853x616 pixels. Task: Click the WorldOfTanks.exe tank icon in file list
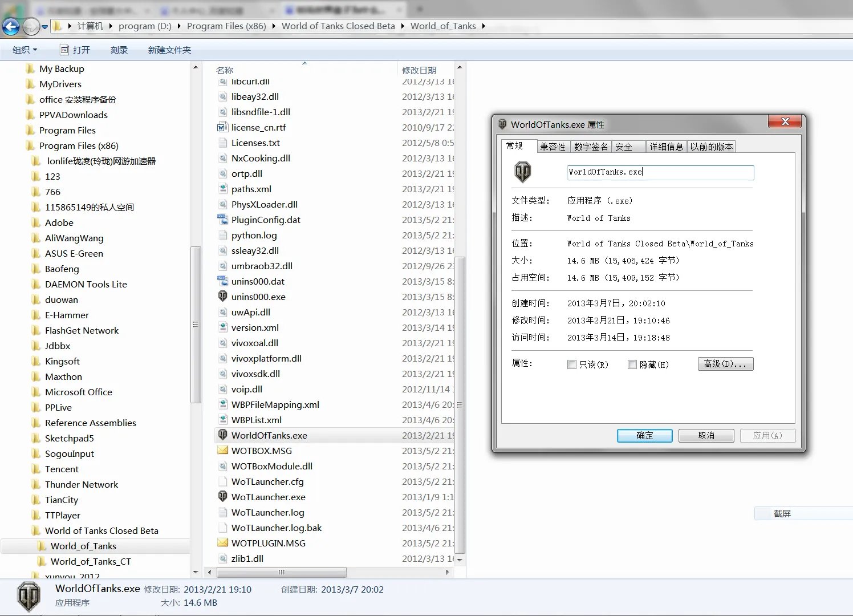click(x=222, y=435)
